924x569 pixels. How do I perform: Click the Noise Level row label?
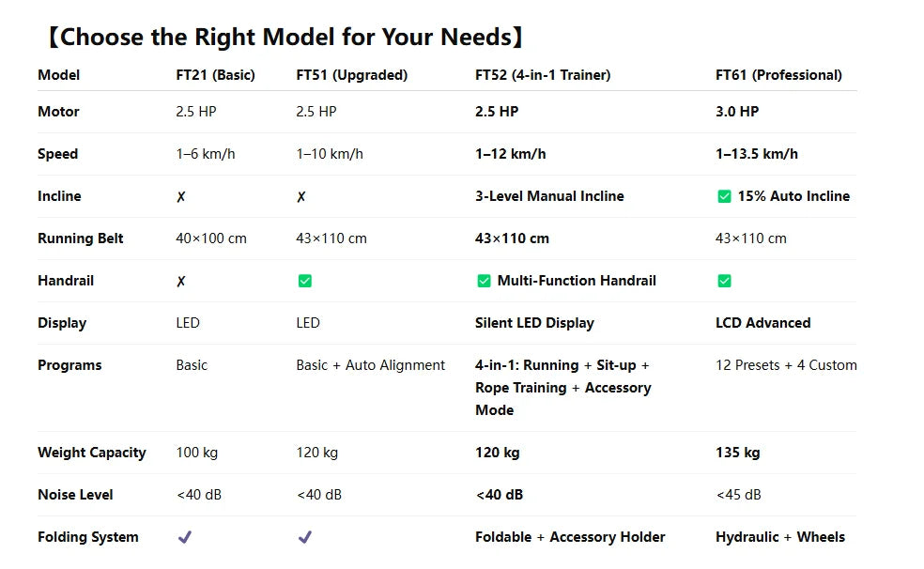tap(75, 495)
